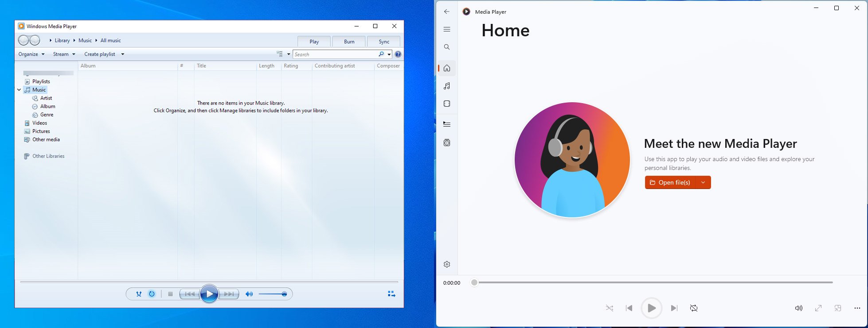Select All music in the breadcrumb
The image size is (868, 328).
click(110, 40)
